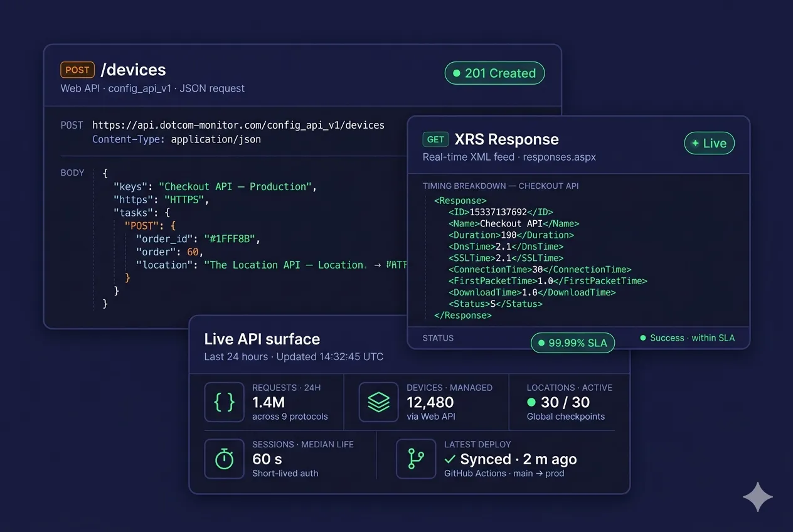Click TIMING BREAKDOWN — CHECKOUT API heading
793x532 pixels.
click(501, 186)
